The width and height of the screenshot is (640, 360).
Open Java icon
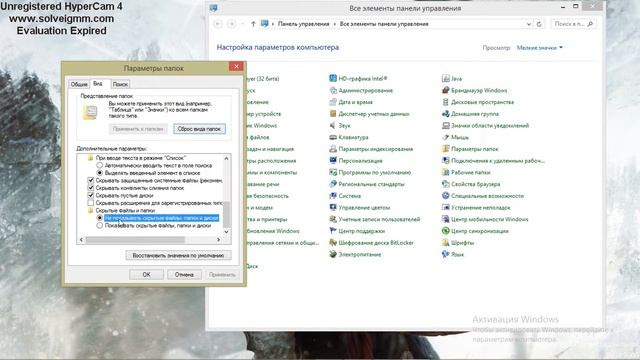pyautogui.click(x=445, y=78)
